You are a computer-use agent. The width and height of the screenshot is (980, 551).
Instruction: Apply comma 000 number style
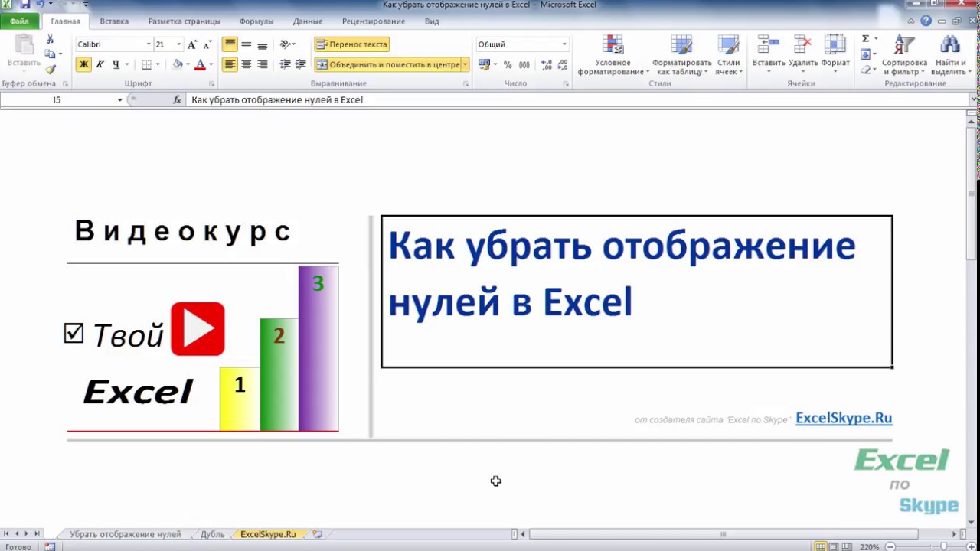coord(524,65)
